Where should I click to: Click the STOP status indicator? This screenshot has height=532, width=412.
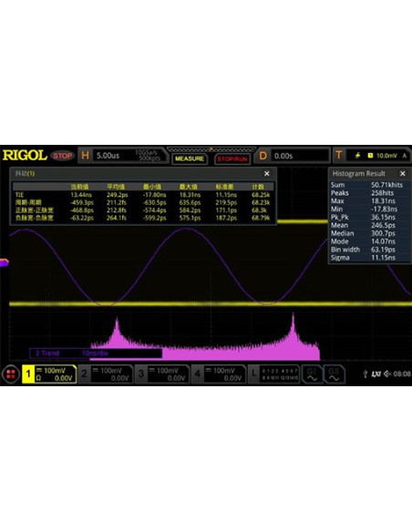pyautogui.click(x=62, y=156)
